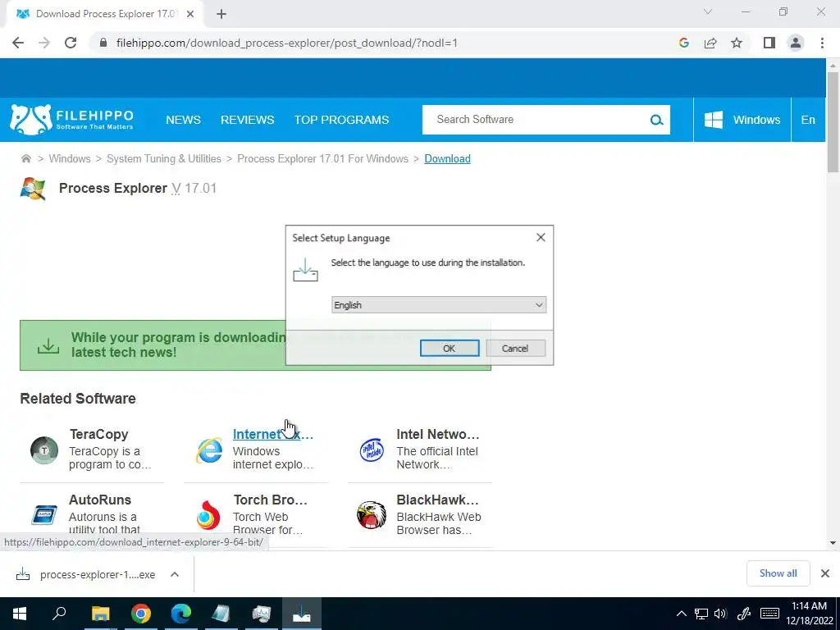The height and width of the screenshot is (630, 840).
Task: Click the Google icon in the address bar
Action: (683, 43)
